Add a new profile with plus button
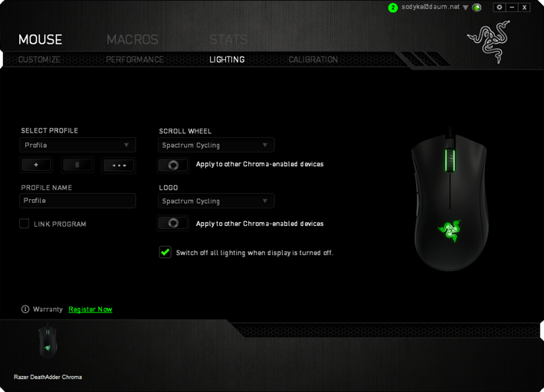The width and height of the screenshot is (544, 392). click(x=36, y=165)
